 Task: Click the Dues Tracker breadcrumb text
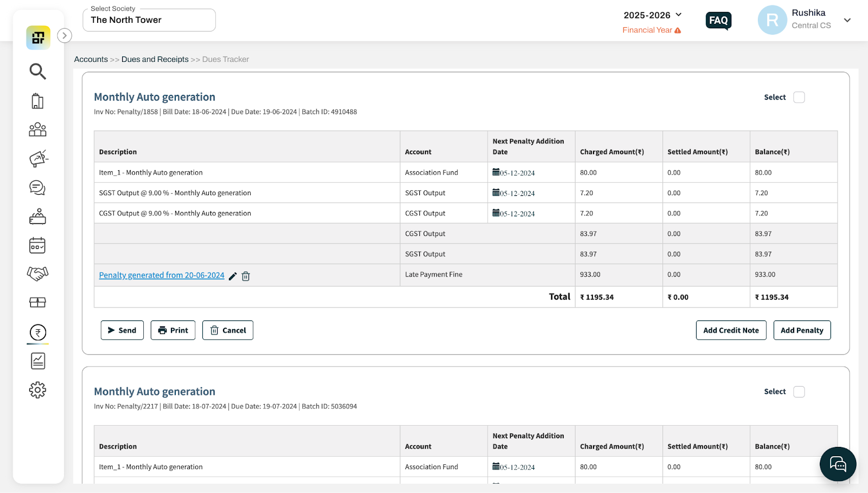click(x=226, y=59)
